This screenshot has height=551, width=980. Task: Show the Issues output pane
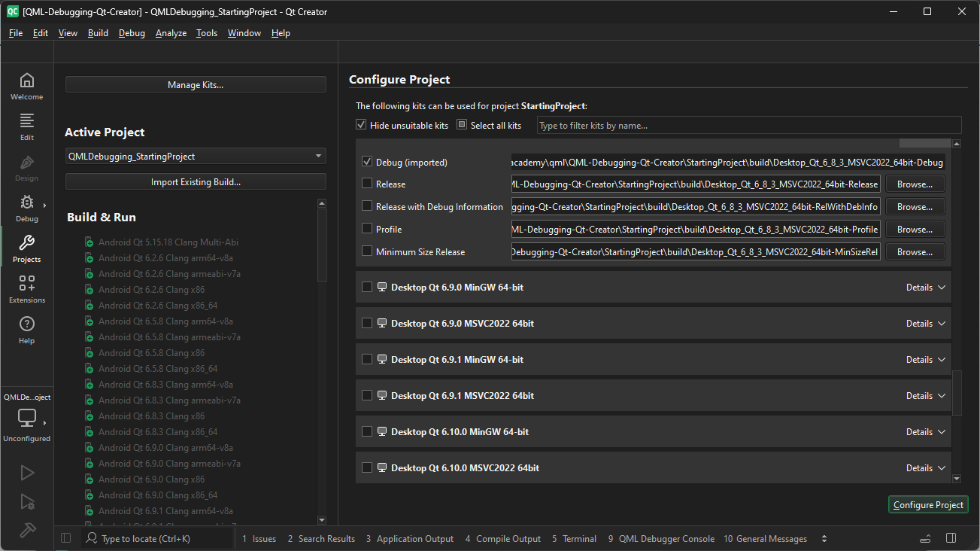point(259,538)
